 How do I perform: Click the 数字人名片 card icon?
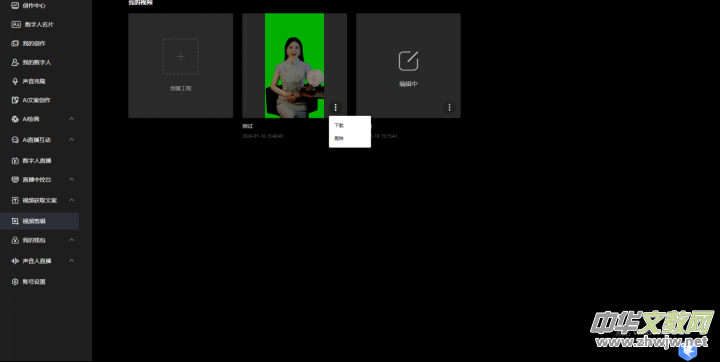coord(16,24)
